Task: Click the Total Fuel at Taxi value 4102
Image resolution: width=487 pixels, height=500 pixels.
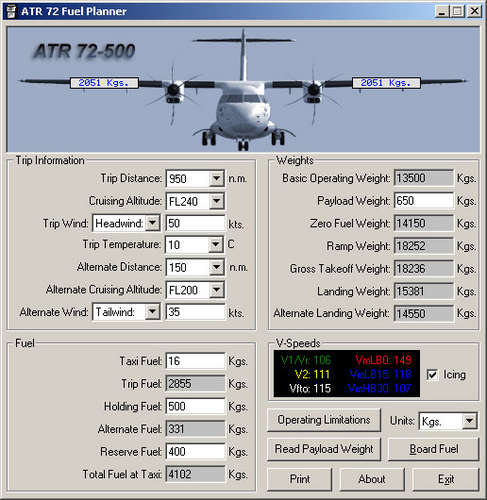Action: (x=196, y=474)
